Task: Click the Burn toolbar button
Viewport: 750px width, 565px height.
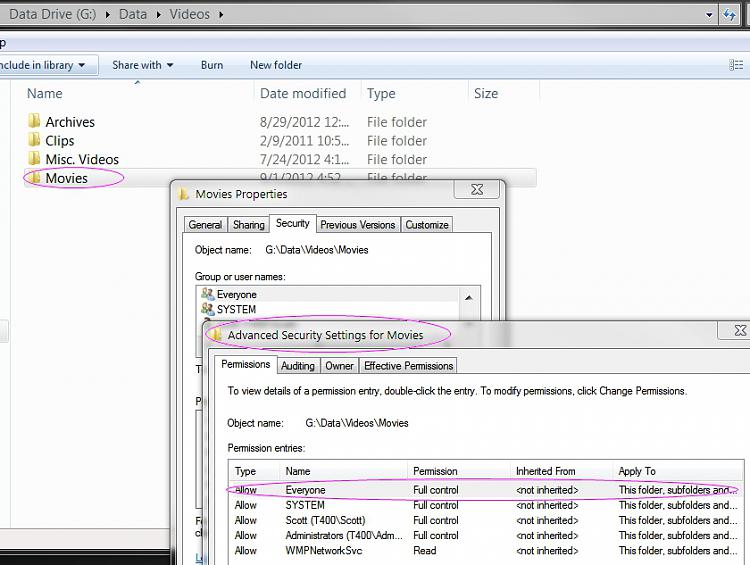Action: coord(212,65)
